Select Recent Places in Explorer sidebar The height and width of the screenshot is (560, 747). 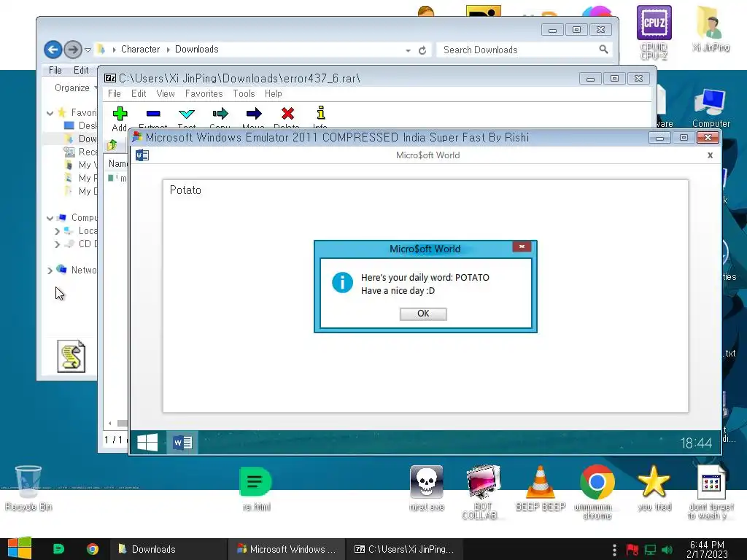(80, 152)
